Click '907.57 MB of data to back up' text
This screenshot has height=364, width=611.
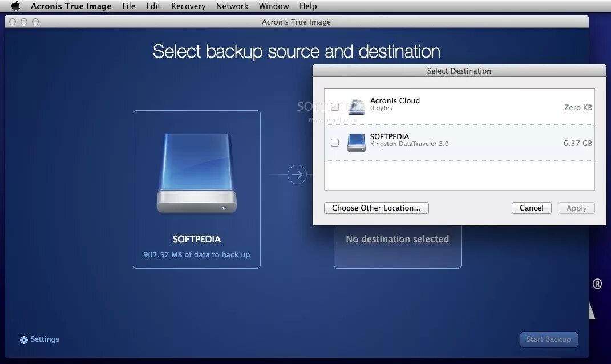(196, 254)
